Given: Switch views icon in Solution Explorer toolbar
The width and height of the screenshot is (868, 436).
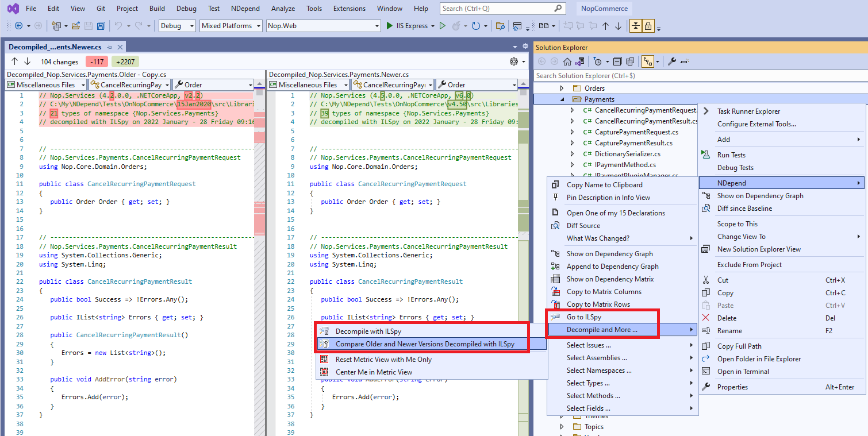Looking at the screenshot, I should tap(580, 61).
